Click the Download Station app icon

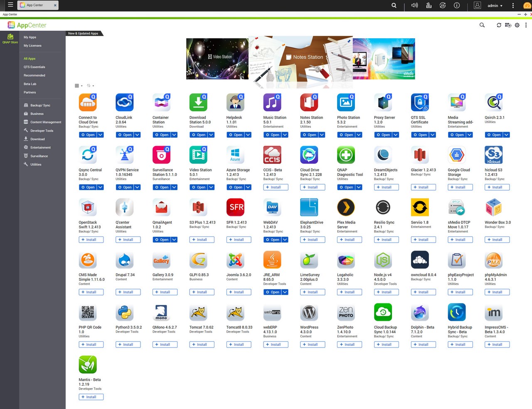pos(199,102)
